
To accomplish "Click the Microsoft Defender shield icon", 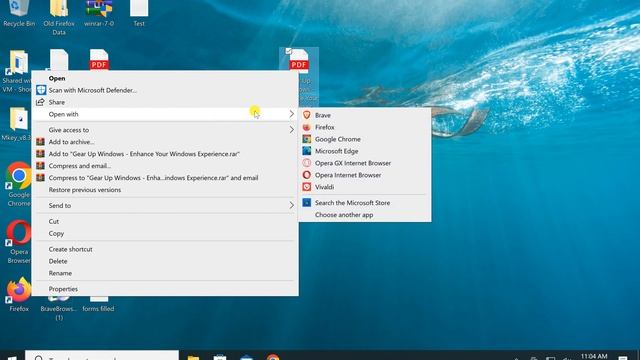I will click(41, 90).
